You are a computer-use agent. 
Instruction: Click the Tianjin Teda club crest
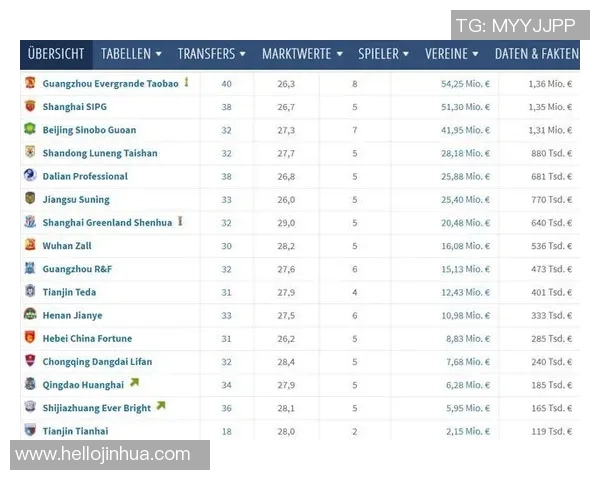(x=30, y=291)
